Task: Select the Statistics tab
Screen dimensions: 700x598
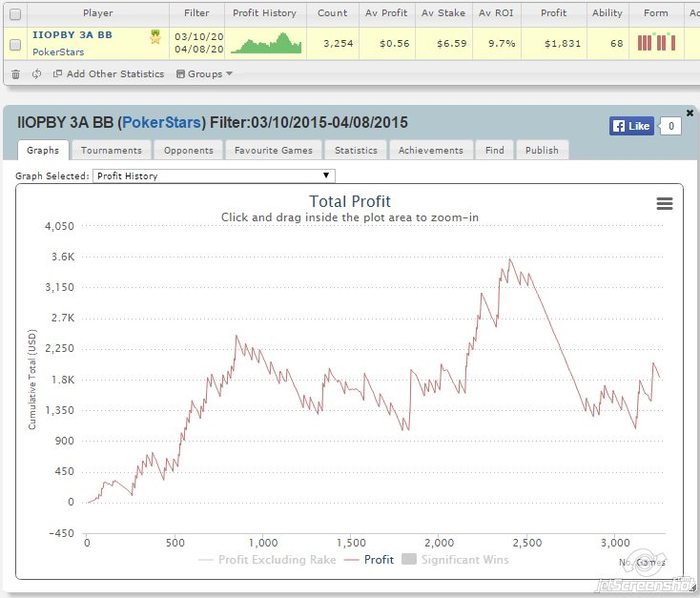Action: pos(356,150)
